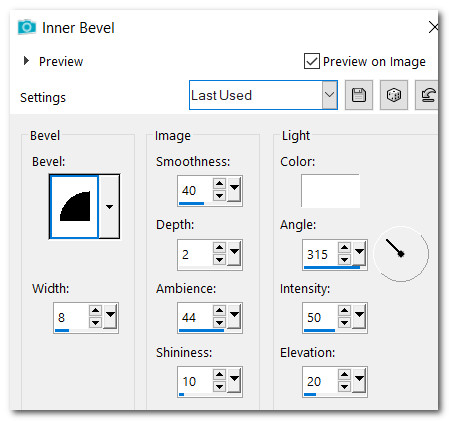The image size is (449, 421).
Task: Open the Angle slider dropdown
Action: click(359, 253)
